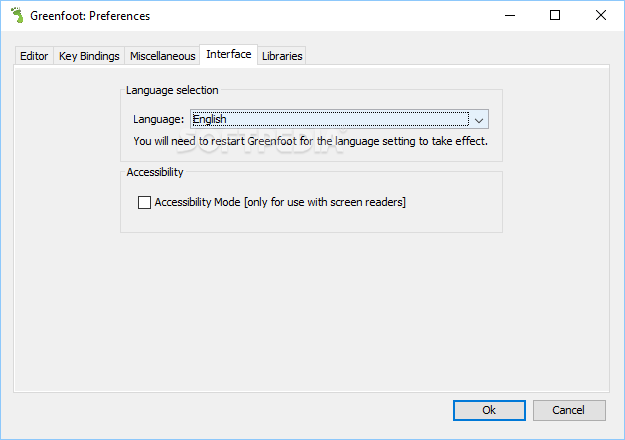Viewport: 625px width, 440px height.
Task: Minimize the Preferences window
Action: (510, 16)
